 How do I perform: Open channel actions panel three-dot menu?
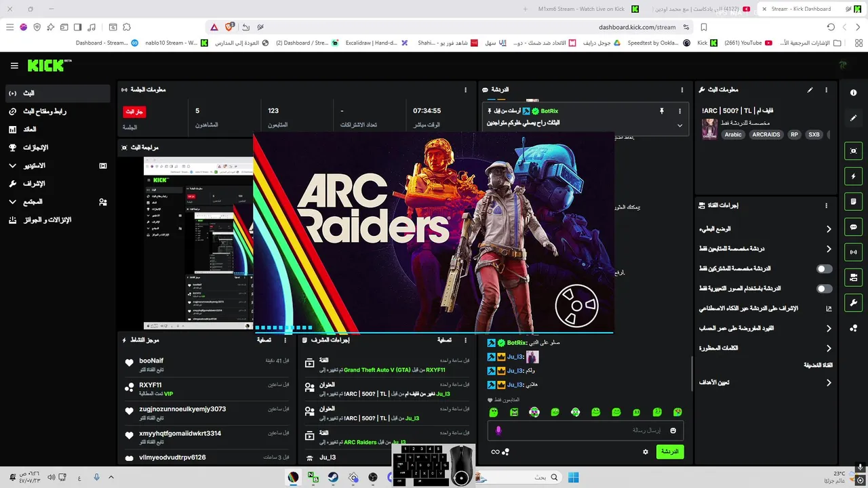pyautogui.click(x=826, y=205)
